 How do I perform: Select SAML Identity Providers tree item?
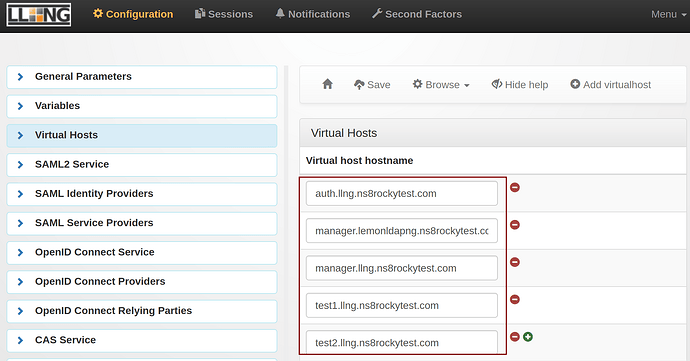tap(142, 194)
